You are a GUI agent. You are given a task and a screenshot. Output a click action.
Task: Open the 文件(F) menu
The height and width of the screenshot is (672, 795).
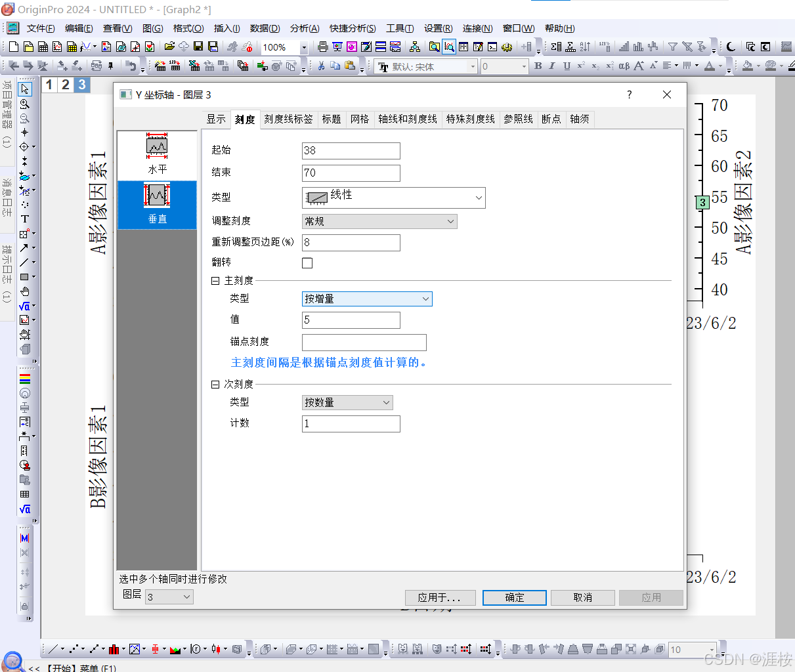point(41,28)
